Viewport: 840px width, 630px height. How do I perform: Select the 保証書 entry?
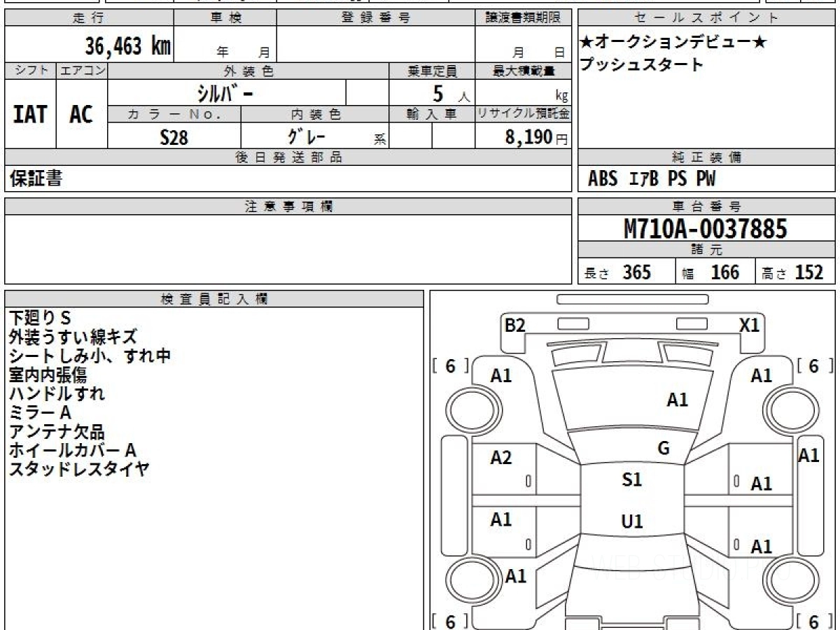click(36, 178)
